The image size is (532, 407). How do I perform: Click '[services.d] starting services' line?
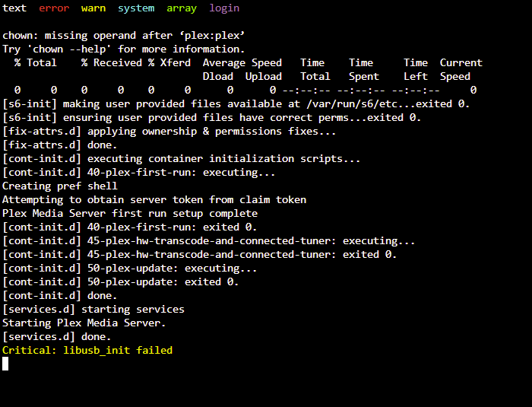[x=93, y=309]
